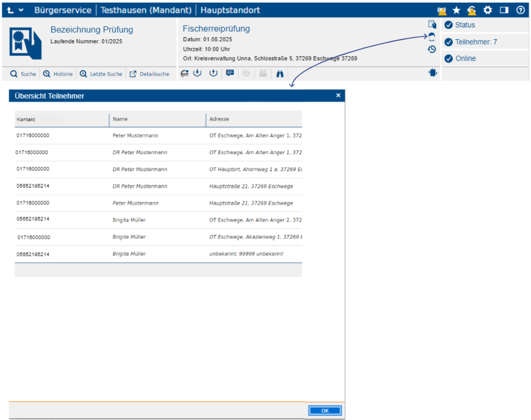Viewport: 531px width, 420px height.
Task: Open the Detailsuche option
Action: pyautogui.click(x=149, y=74)
